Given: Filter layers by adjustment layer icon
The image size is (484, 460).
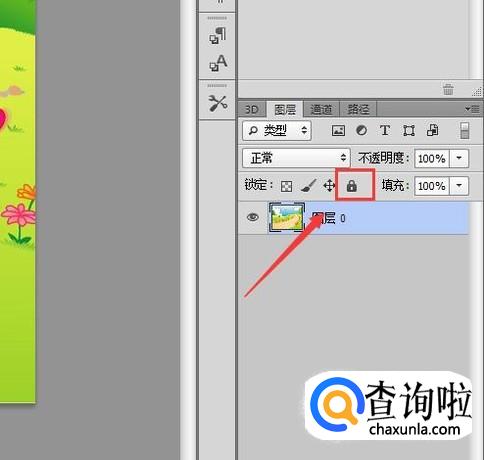Looking at the screenshot, I should (361, 130).
